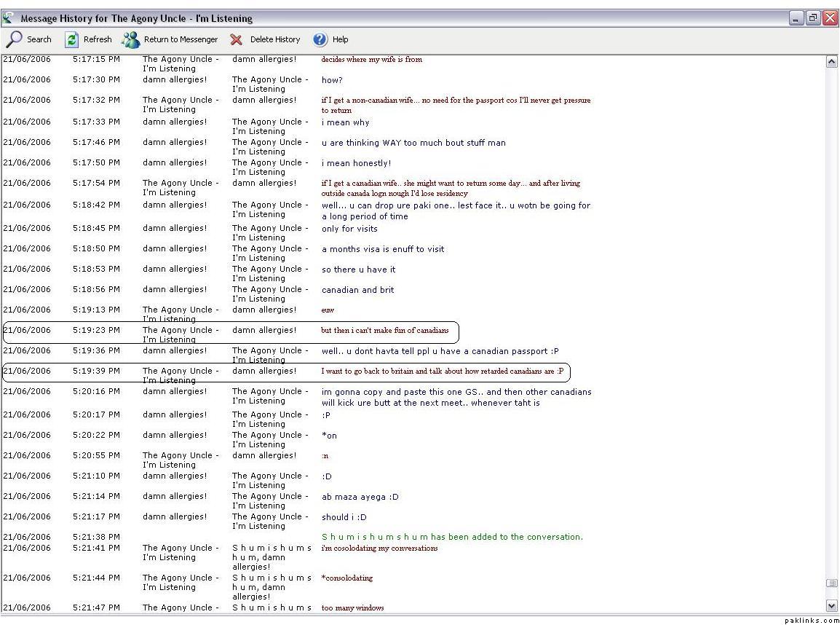The width and height of the screenshot is (840, 625).
Task: Click the vertical scrollbar thumb
Action: [x=831, y=583]
